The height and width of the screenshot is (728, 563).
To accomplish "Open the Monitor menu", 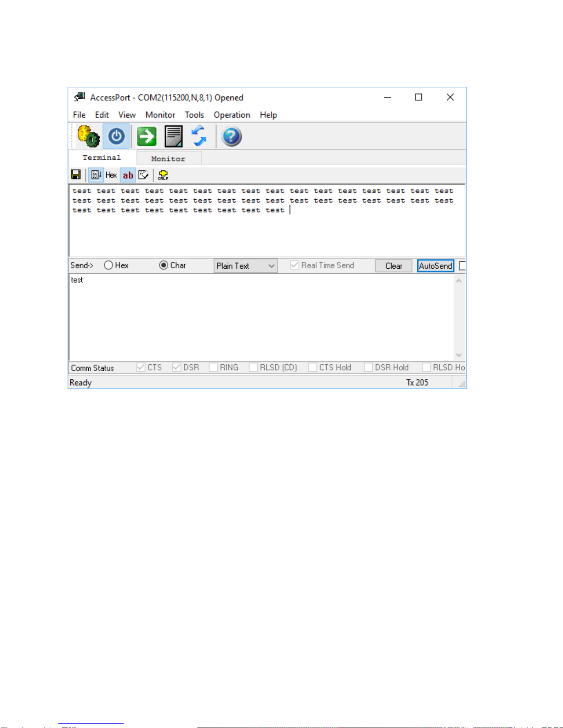I will 160,115.
